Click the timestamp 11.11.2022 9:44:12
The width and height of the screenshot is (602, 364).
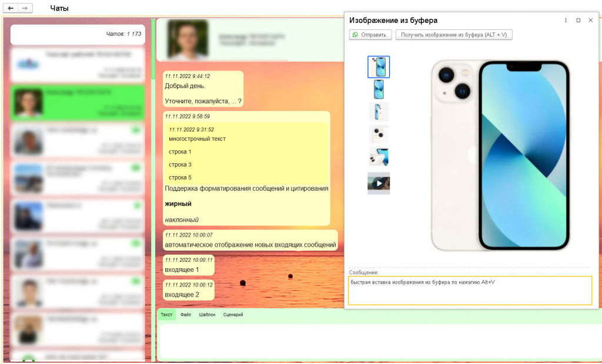(188, 76)
